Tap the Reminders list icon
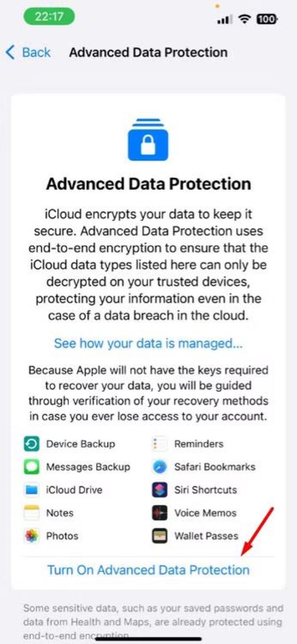The width and height of the screenshot is (297, 644). point(160,444)
